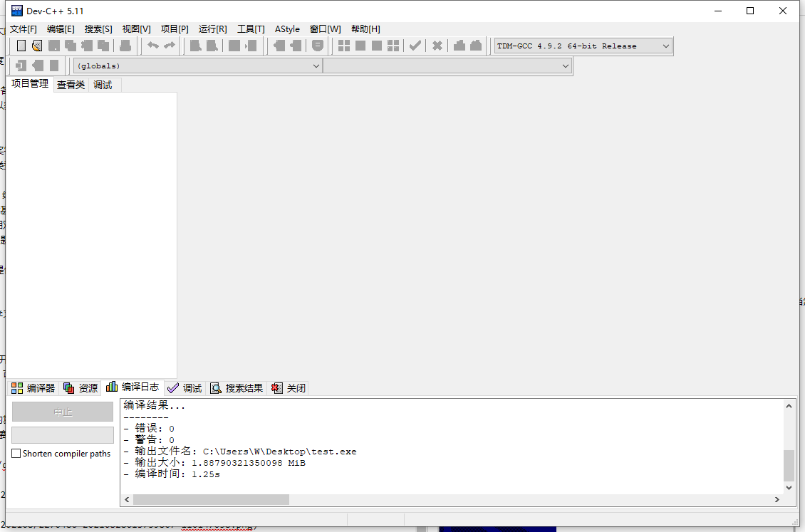Screen dimensions: 805x532
Task: Click the compile log scroll up arrow
Action: 789,406
